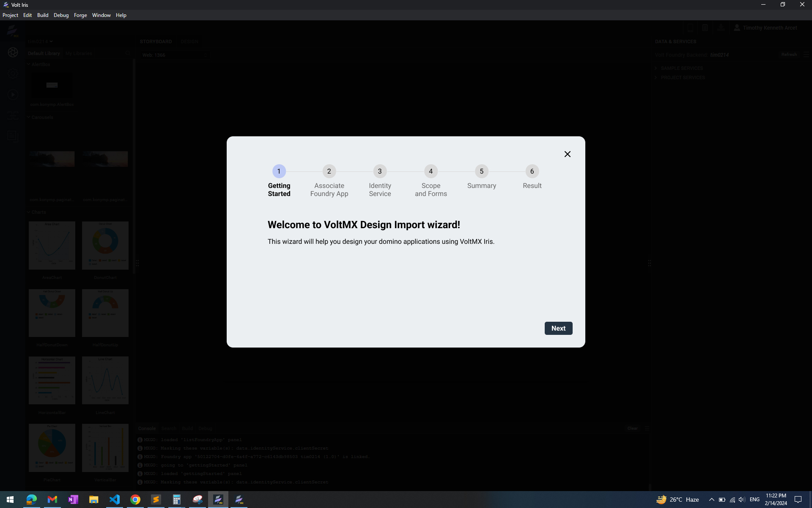Close the VoltMX Design Import wizard dialog
Viewport: 812px width, 508px height.
(x=568, y=154)
